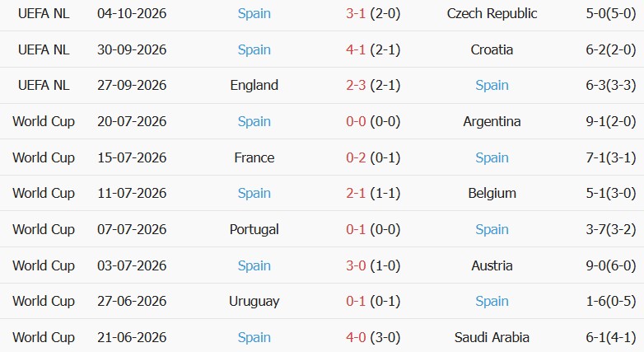
Task: Open the Spain link in the Argentina match row
Action: click(x=254, y=121)
